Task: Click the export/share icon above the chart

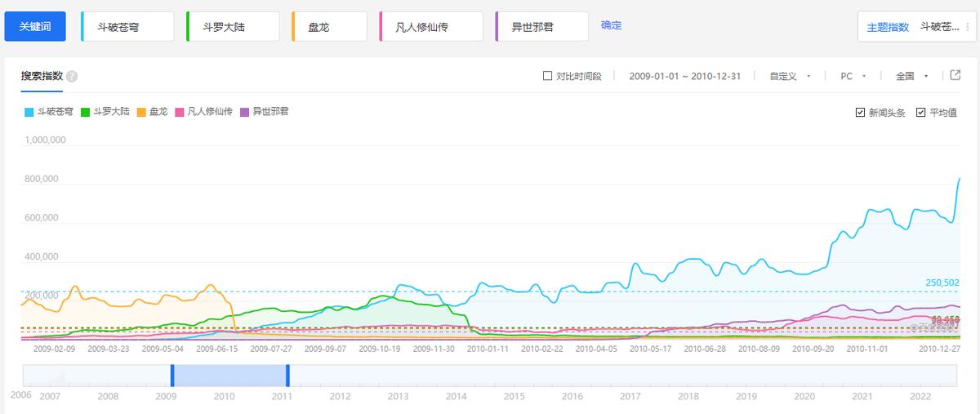Action: 955,75
